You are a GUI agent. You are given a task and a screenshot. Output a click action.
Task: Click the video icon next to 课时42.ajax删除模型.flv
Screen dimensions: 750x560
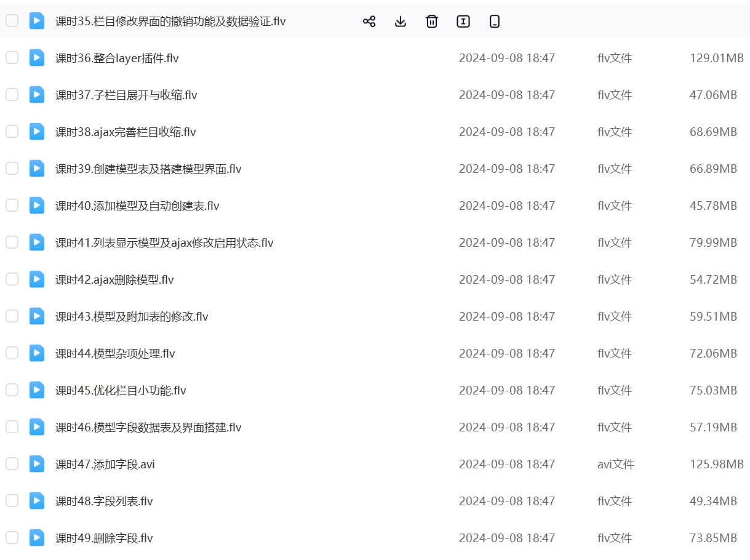(37, 279)
